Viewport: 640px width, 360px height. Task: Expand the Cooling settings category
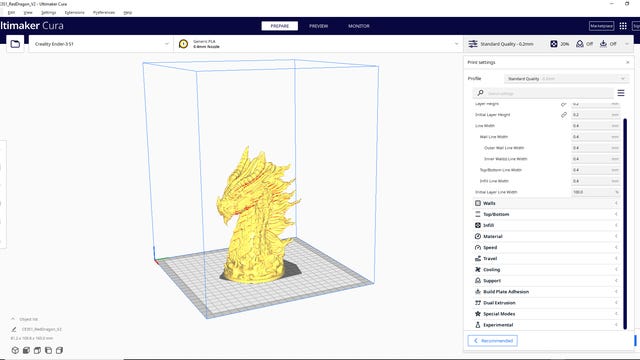(x=547, y=269)
